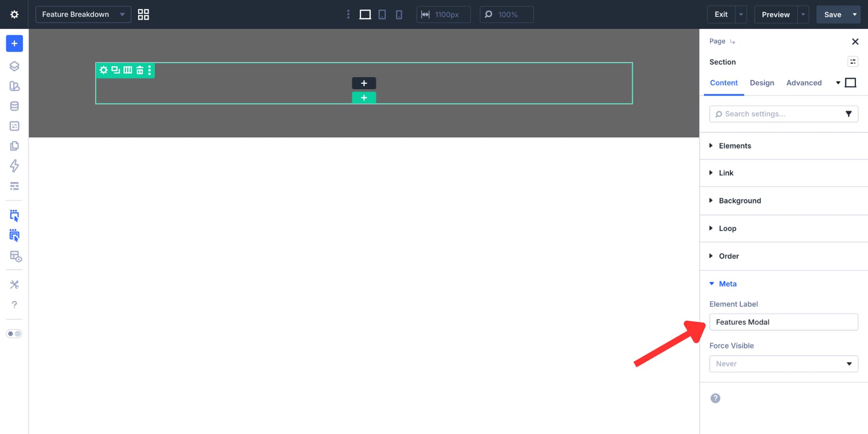Click the Exit button
This screenshot has height=434, width=868.
tap(721, 14)
